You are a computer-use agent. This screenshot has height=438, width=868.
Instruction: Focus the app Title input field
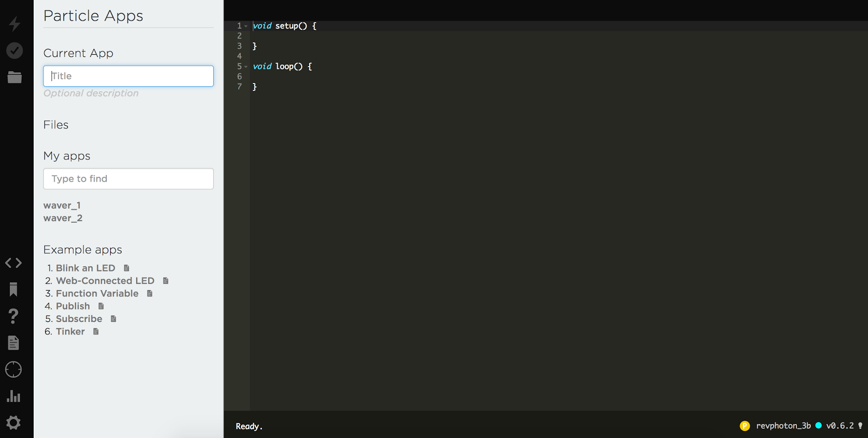(x=129, y=76)
